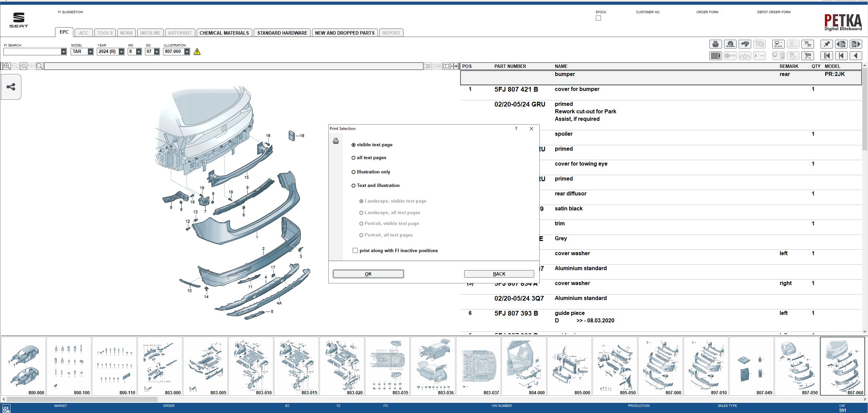Open the CHEMICAL MATERIALS tab
Image resolution: width=868 pixels, height=413 pixels.
224,33
